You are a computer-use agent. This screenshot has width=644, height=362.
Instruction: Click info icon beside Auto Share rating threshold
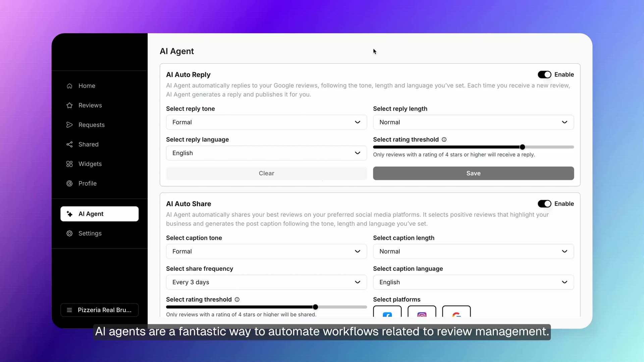(237, 299)
